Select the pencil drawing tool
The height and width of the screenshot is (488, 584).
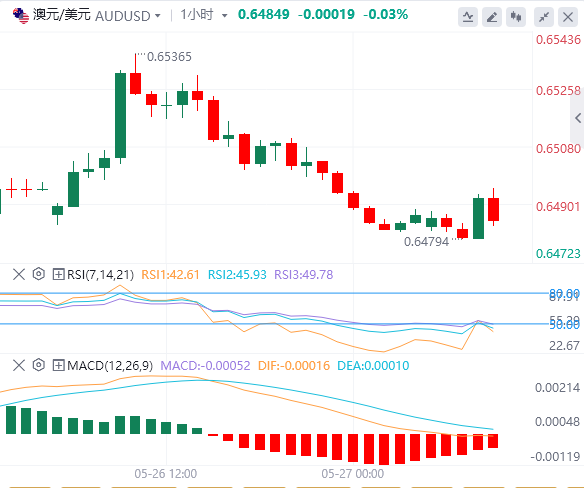coord(492,17)
